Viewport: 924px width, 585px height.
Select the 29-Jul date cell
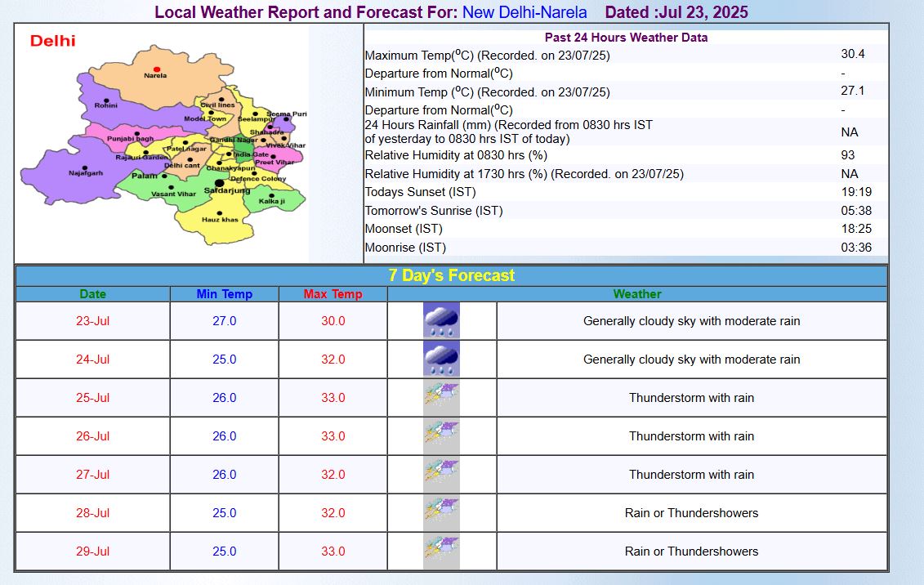tap(92, 552)
